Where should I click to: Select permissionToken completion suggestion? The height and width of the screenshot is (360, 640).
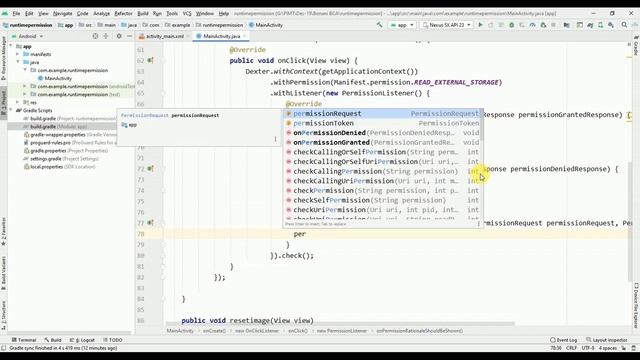pos(382,123)
